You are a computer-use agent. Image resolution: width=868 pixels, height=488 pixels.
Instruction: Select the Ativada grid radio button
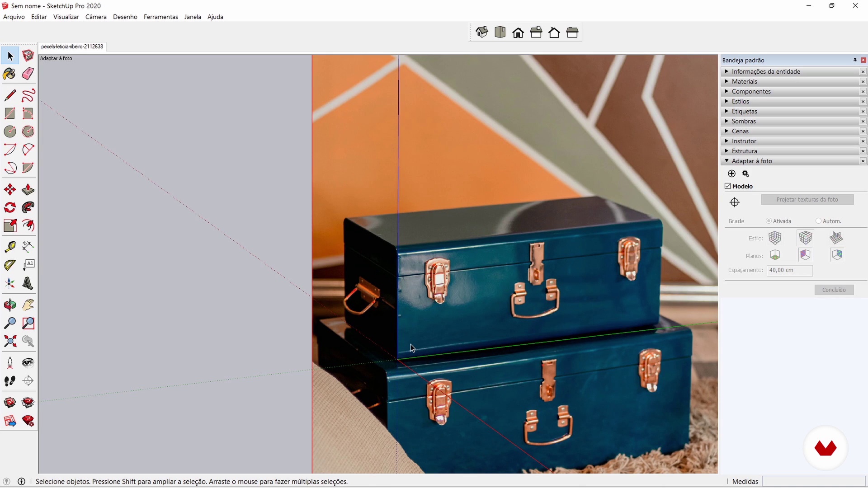pos(769,221)
